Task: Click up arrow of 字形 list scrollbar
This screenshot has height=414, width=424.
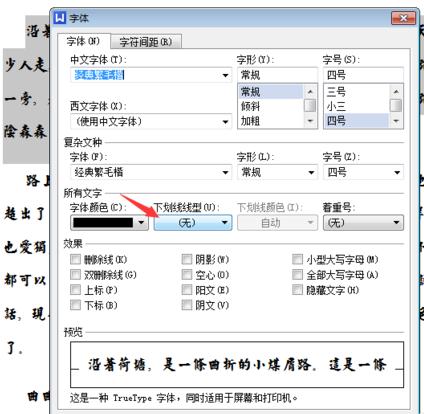Action: [x=310, y=91]
